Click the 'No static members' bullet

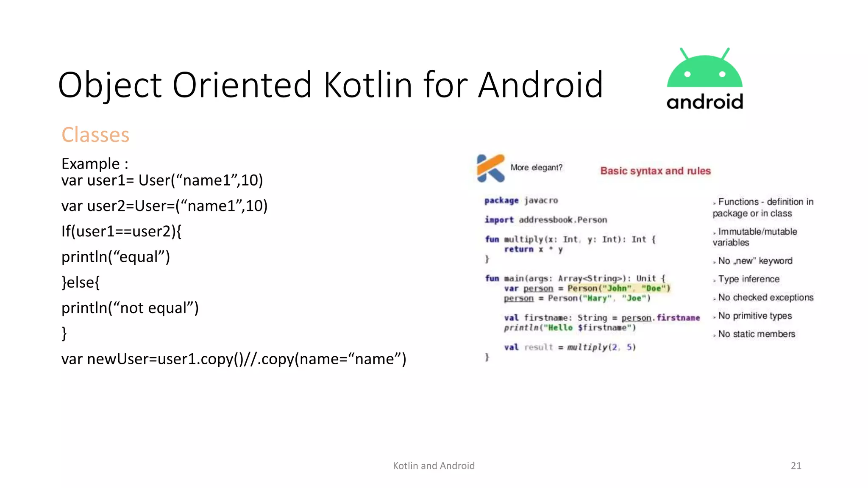[756, 334]
